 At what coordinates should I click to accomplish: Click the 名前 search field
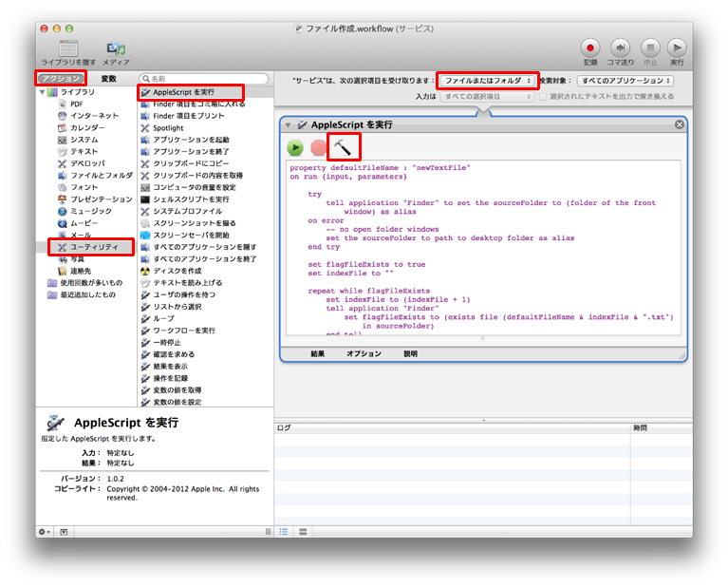tap(204, 79)
